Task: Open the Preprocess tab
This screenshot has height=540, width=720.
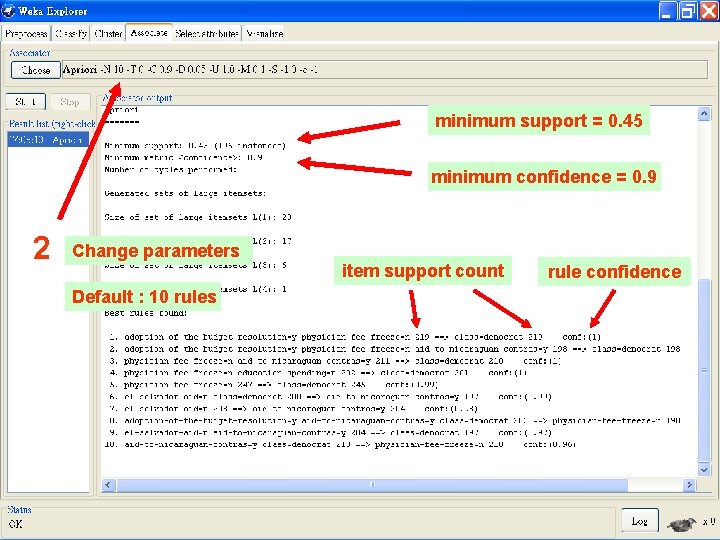Action: [26, 34]
